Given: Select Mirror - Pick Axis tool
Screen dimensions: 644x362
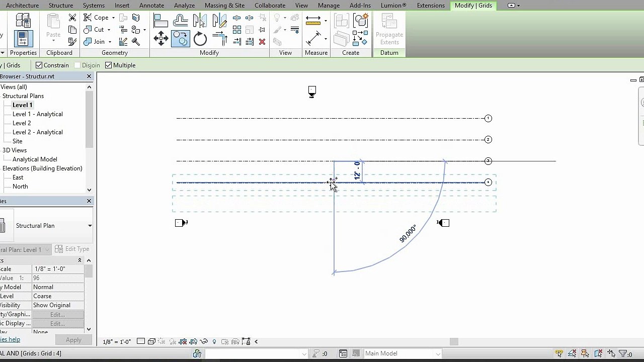Looking at the screenshot, I should tap(200, 21).
